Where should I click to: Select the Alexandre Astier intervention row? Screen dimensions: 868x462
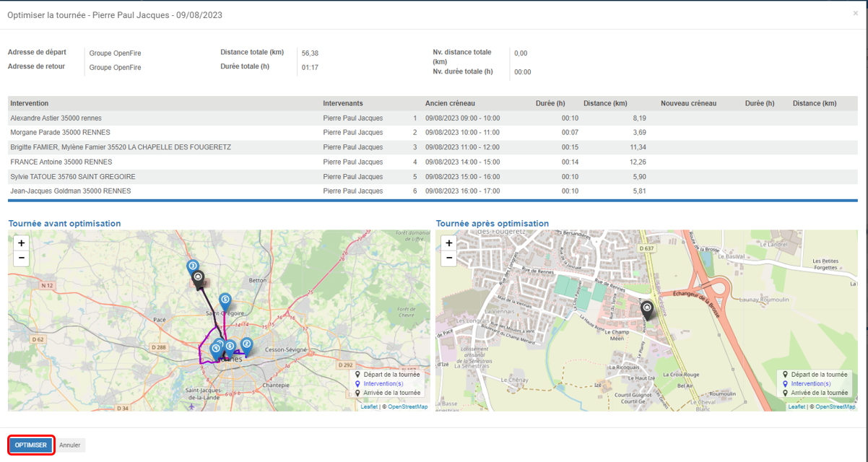433,118
